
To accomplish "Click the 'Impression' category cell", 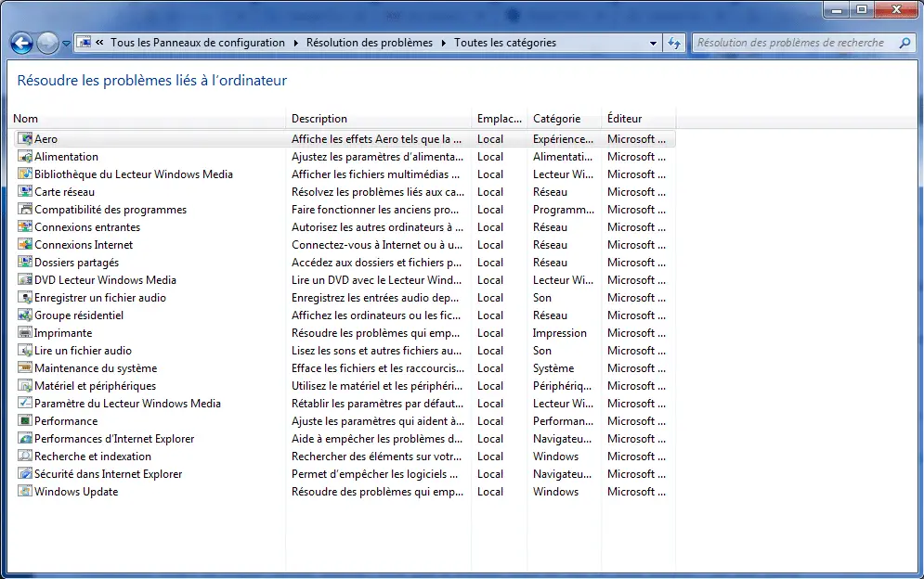I will click(x=560, y=333).
